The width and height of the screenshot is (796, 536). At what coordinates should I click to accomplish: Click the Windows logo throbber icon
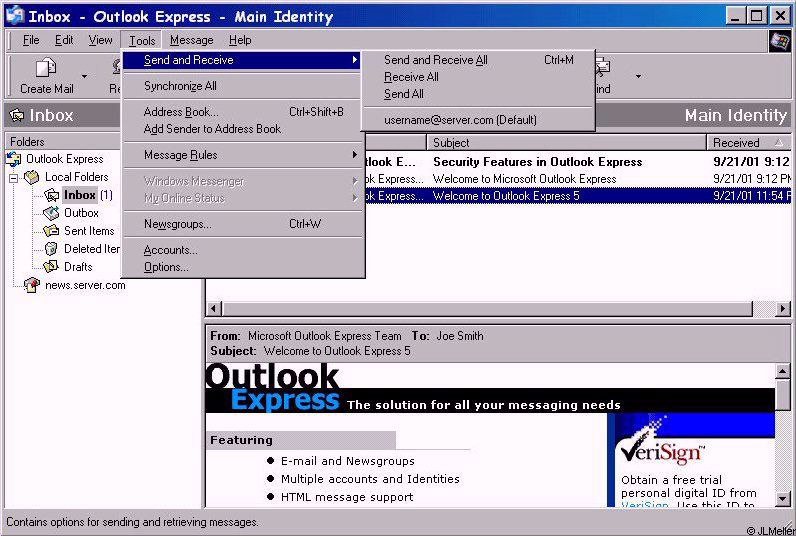780,41
